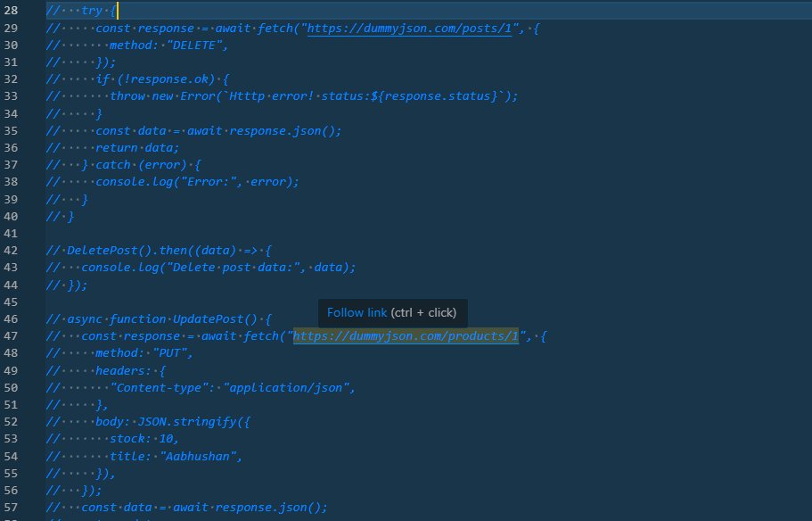812x521 pixels.
Task: Click the Follow link tooltip text
Action: (357, 312)
